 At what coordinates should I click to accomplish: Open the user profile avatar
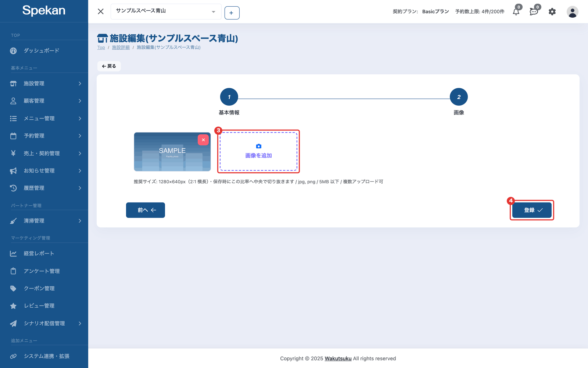(x=572, y=12)
